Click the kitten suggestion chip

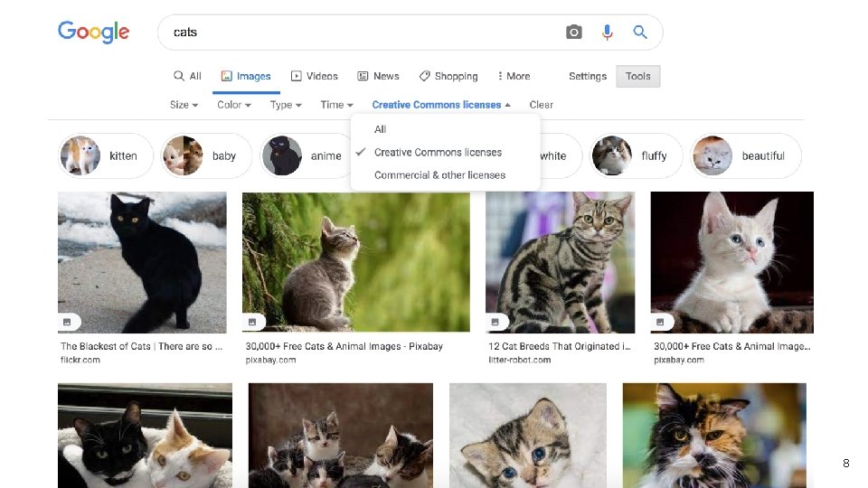[105, 155]
